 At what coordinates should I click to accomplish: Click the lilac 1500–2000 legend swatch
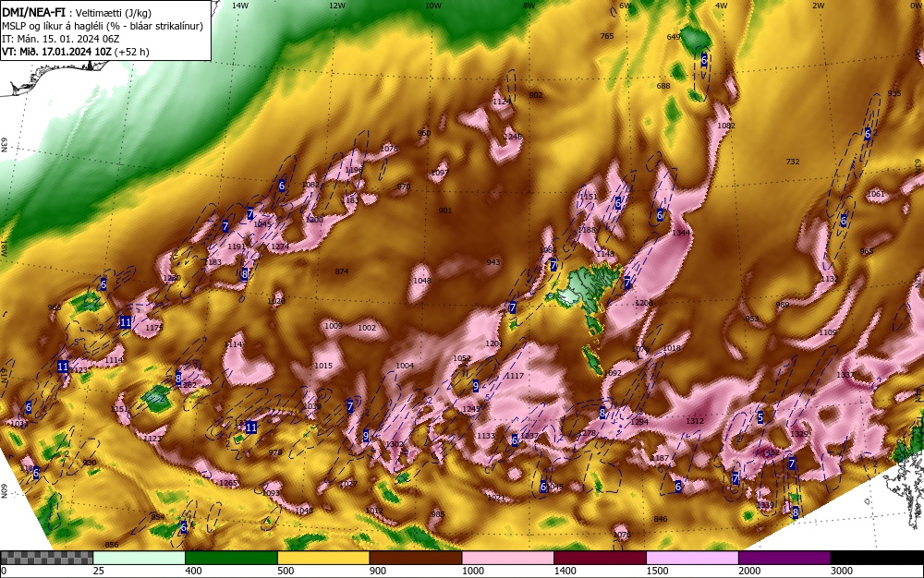point(692,558)
